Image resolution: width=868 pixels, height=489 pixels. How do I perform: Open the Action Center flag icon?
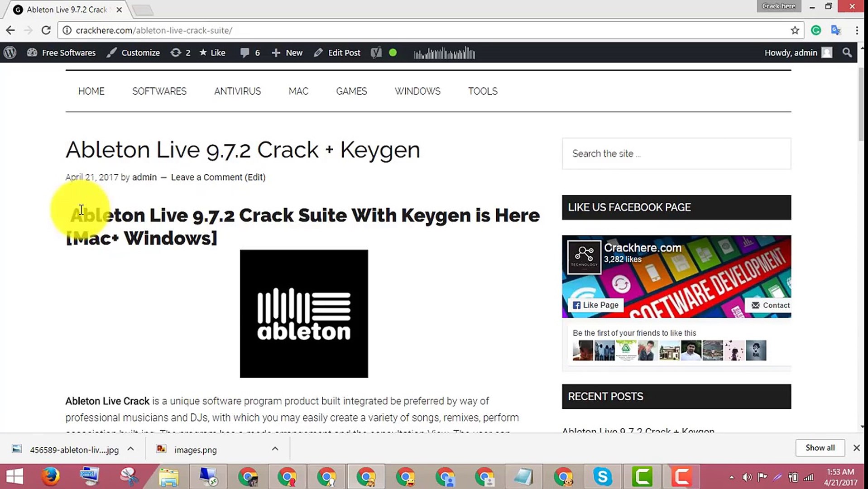pyautogui.click(x=762, y=477)
